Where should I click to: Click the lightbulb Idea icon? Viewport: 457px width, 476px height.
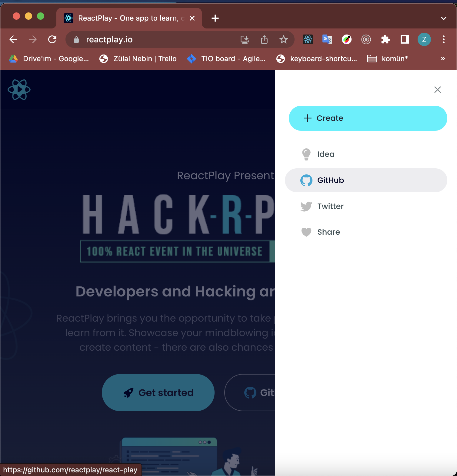pyautogui.click(x=306, y=154)
